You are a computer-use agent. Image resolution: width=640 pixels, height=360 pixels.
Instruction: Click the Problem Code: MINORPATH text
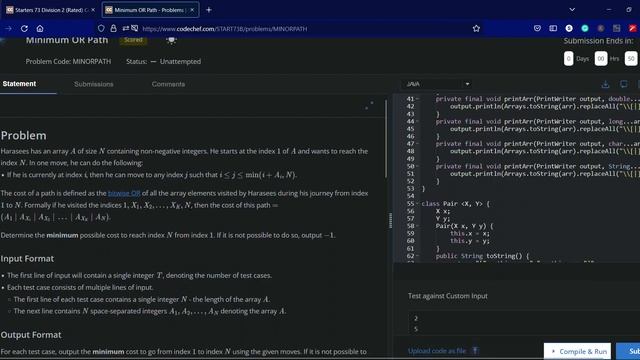pyautogui.click(x=68, y=61)
